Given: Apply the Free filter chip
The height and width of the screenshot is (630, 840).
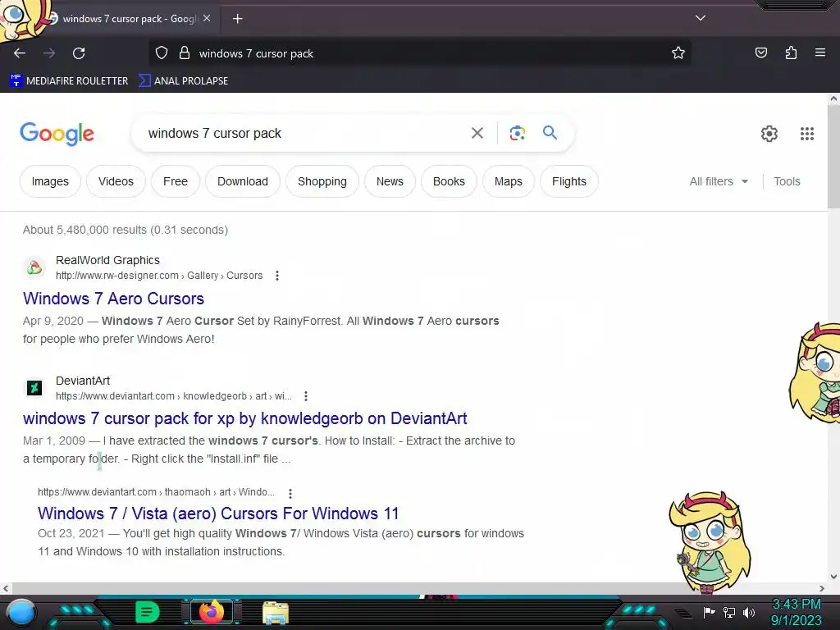Looking at the screenshot, I should 176,181.
